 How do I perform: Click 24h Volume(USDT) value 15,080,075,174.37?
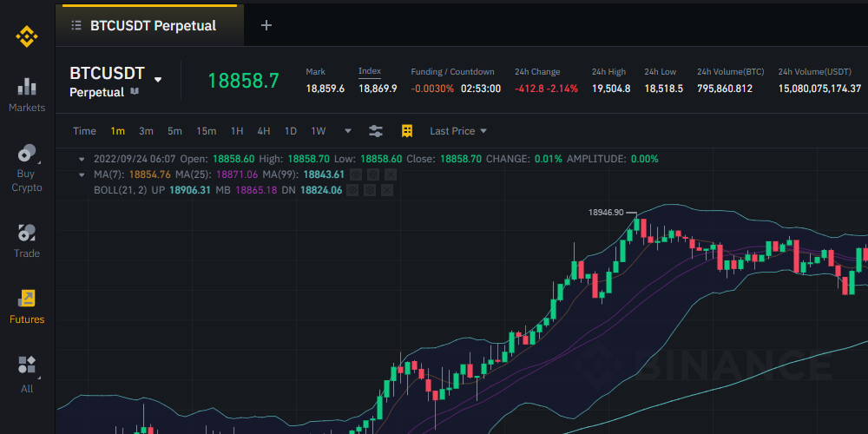[820, 89]
